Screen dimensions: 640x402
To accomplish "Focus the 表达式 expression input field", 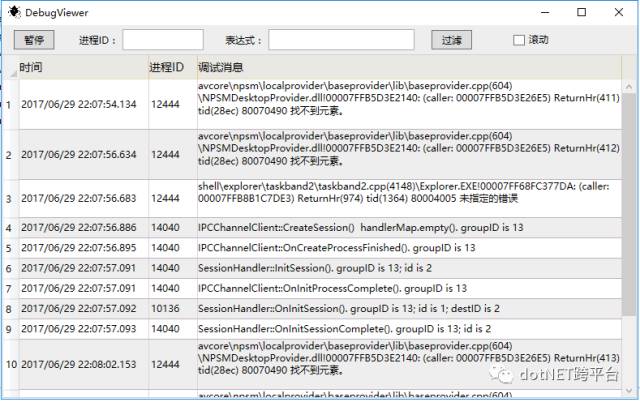I will point(341,40).
